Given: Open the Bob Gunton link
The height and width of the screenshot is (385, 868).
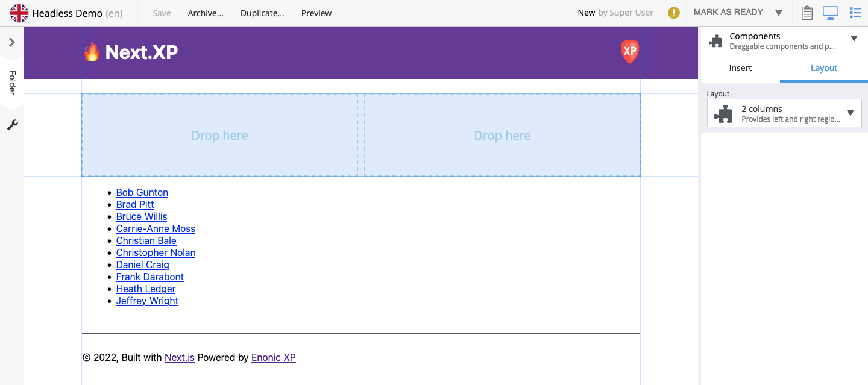Looking at the screenshot, I should tap(142, 192).
